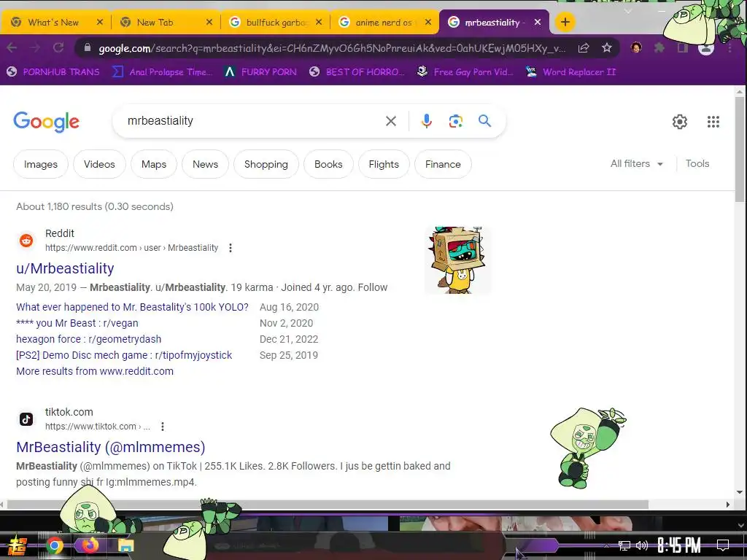
Task: Open the Chrome three-dot menu
Action: pos(729,47)
